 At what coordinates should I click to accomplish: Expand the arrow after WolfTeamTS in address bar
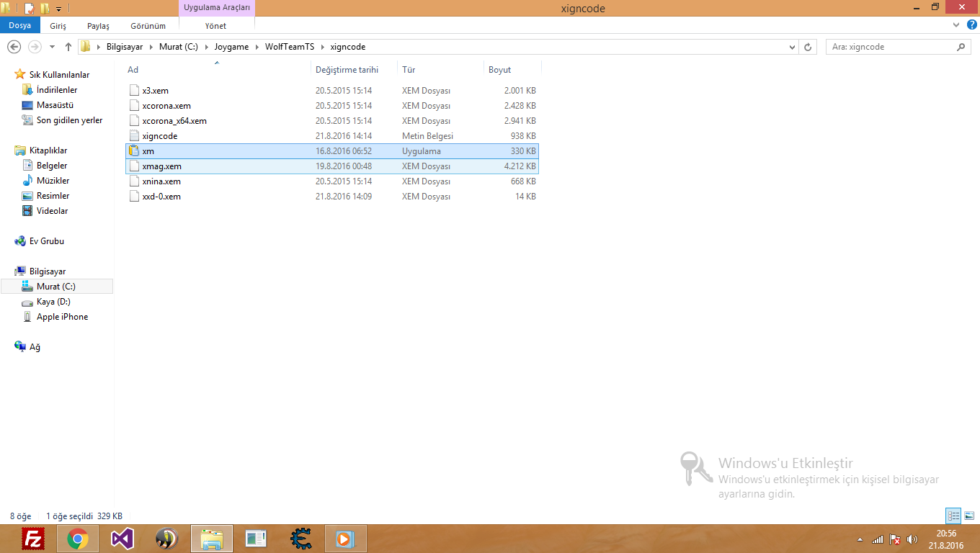323,47
